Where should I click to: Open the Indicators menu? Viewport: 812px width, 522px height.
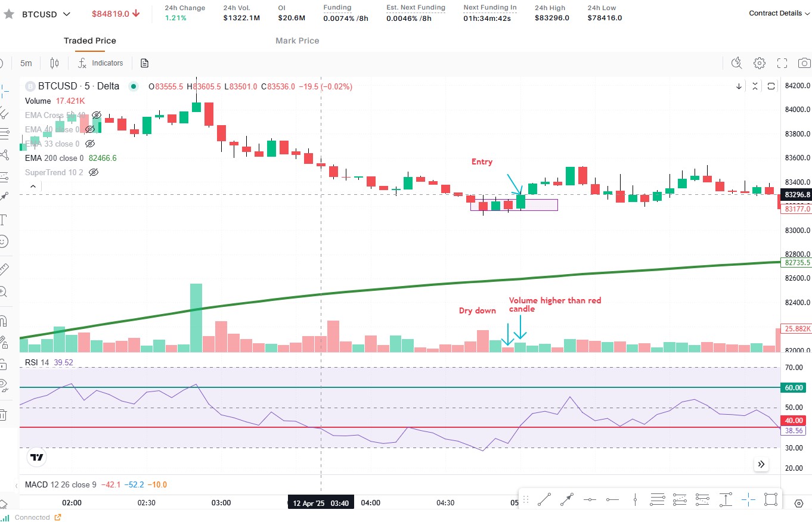pos(101,63)
